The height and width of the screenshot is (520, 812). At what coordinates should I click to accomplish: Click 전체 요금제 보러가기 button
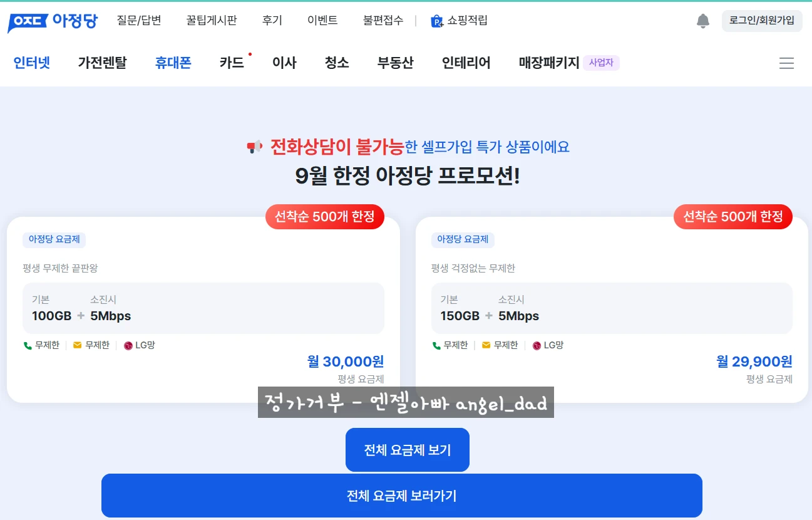(x=402, y=496)
